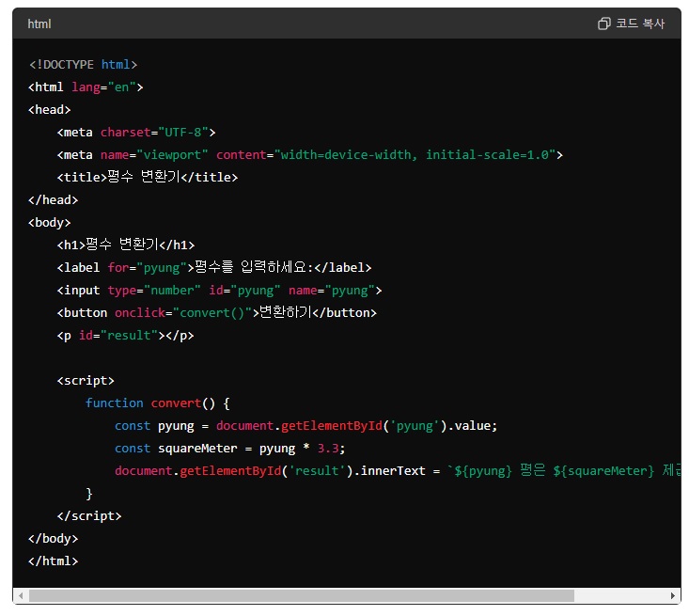Image resolution: width=689 pixels, height=616 pixels.
Task: Click the closing </script> tag
Action: point(89,515)
